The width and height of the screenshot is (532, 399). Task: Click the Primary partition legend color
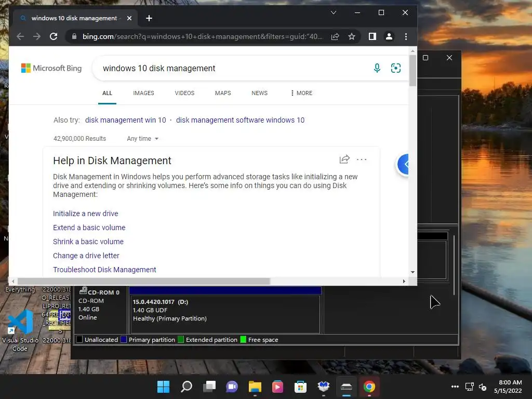pos(124,340)
